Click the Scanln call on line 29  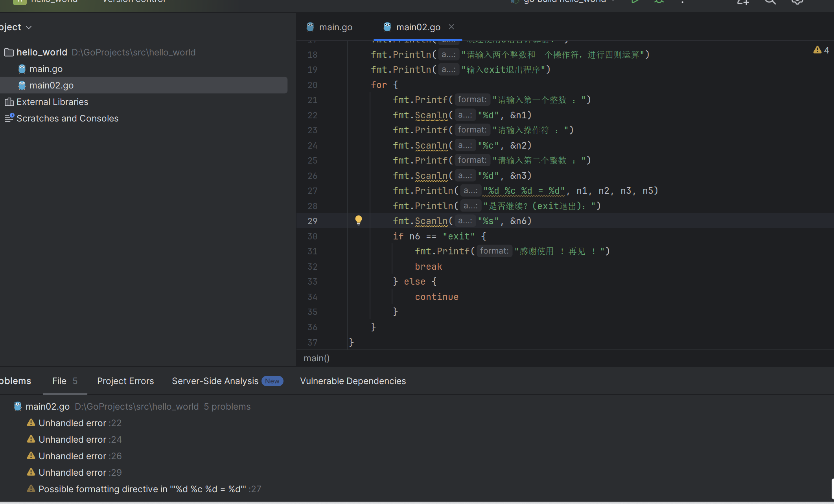(x=431, y=221)
